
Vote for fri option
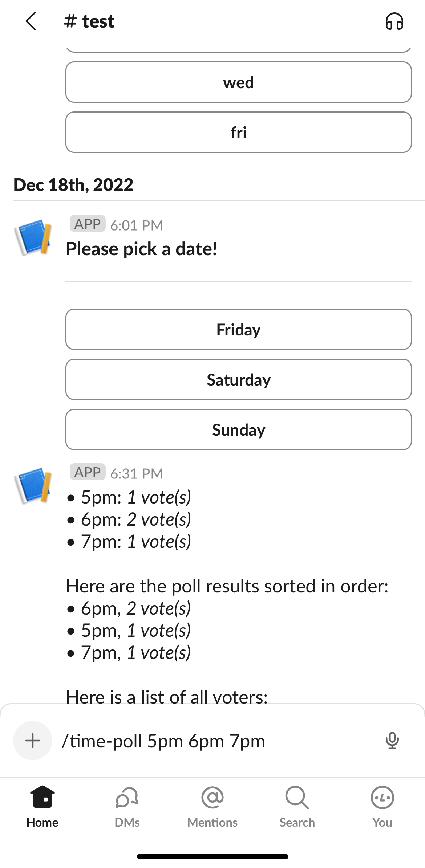click(238, 133)
